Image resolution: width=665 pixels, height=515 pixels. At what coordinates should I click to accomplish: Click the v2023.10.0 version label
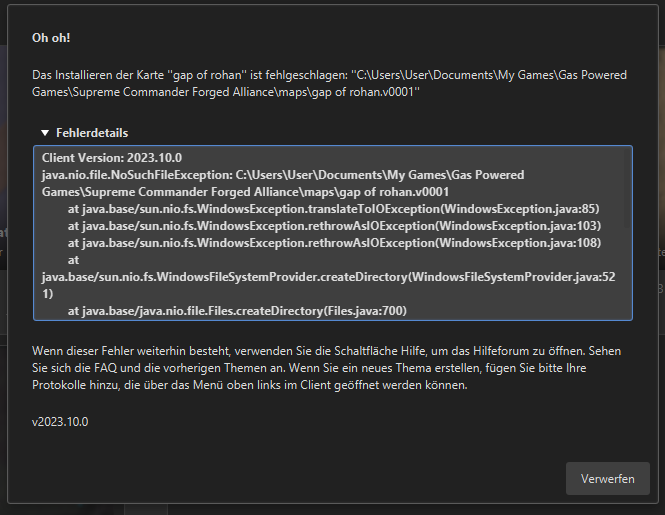point(60,422)
